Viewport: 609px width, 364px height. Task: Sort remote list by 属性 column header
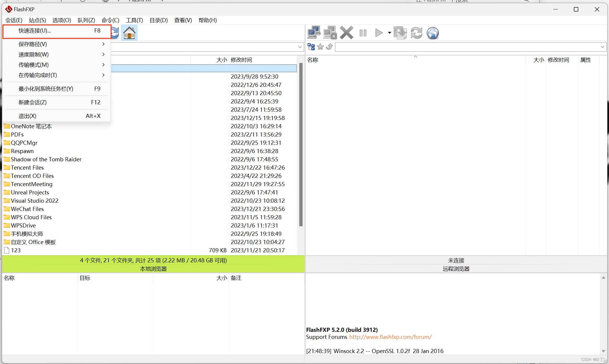(588, 60)
